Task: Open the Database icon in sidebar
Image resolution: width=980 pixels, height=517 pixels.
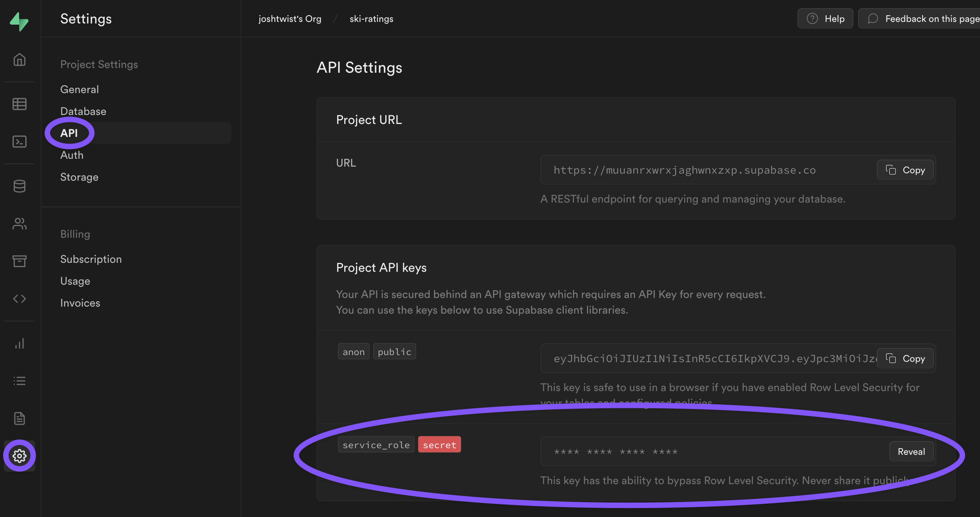Action: pos(20,186)
